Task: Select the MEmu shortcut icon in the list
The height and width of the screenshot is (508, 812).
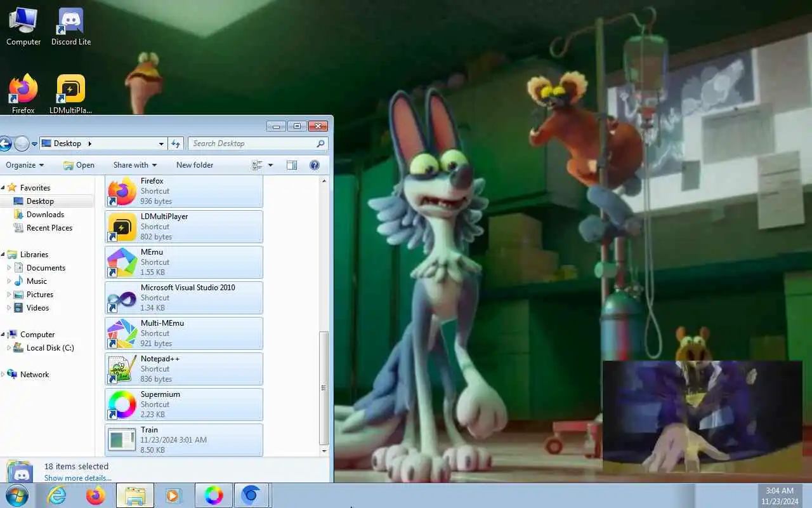Action: [x=122, y=262]
